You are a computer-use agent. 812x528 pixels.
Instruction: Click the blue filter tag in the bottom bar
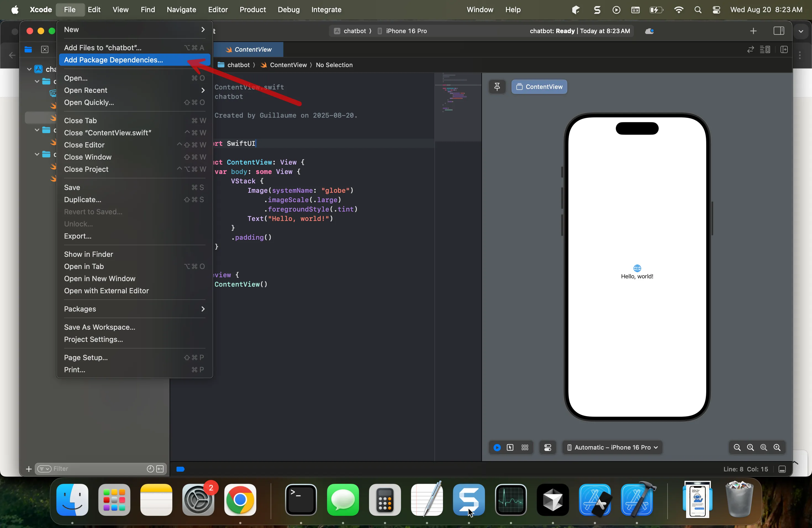point(180,469)
